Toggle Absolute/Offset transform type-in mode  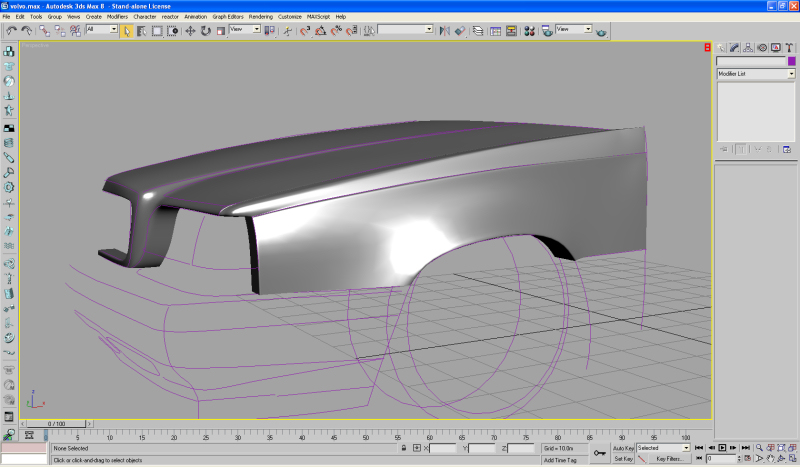coord(417,448)
